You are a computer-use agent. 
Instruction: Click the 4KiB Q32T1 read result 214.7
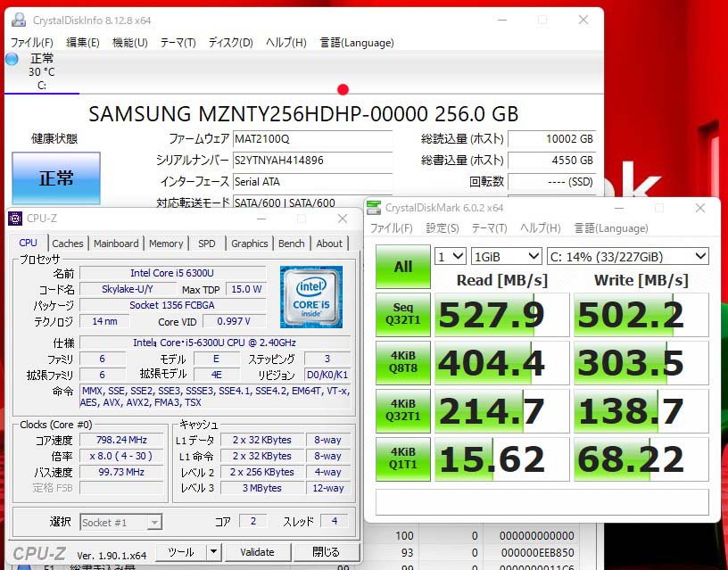click(502, 411)
